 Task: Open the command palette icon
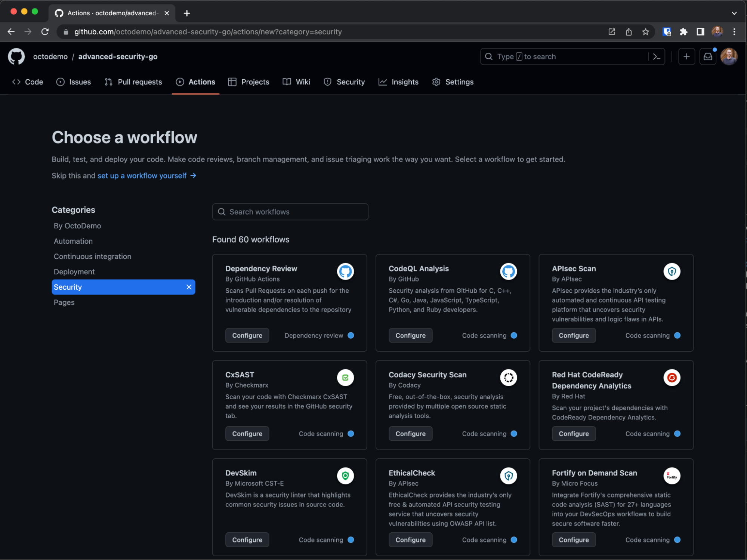(x=656, y=56)
